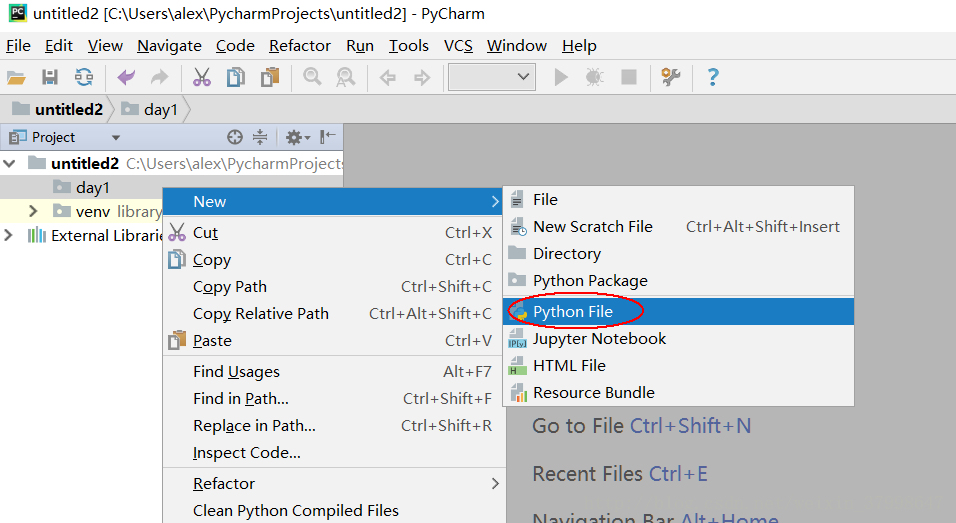
Task: Open the File menu
Action: point(18,46)
